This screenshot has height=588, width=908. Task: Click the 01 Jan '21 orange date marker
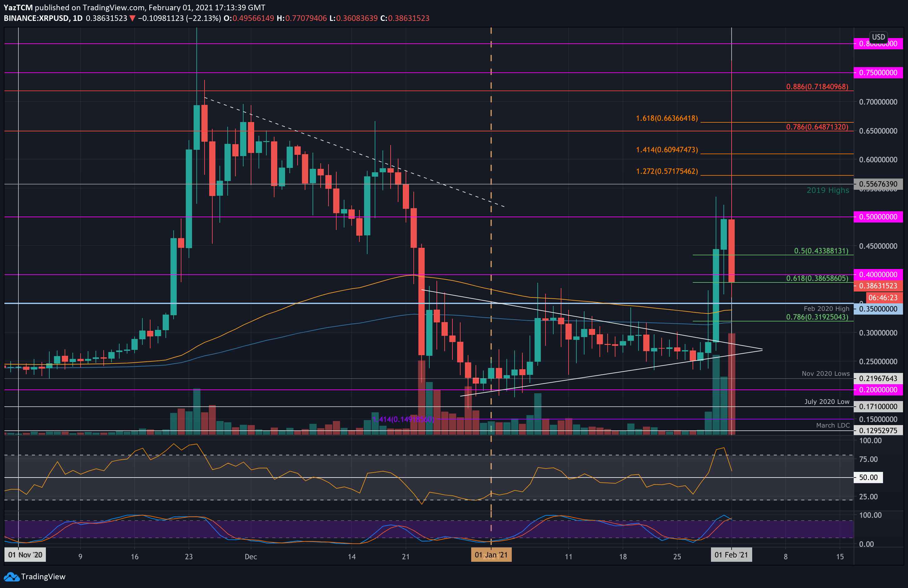click(x=491, y=555)
